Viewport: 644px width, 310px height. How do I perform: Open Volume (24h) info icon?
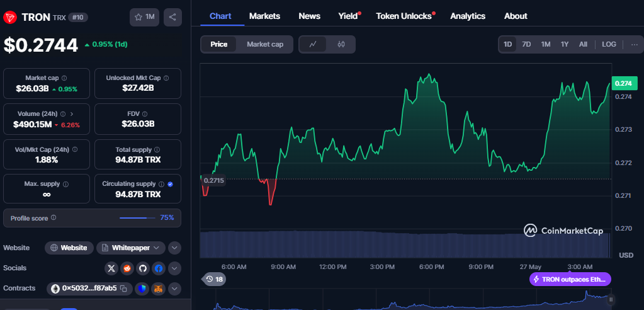tap(63, 114)
